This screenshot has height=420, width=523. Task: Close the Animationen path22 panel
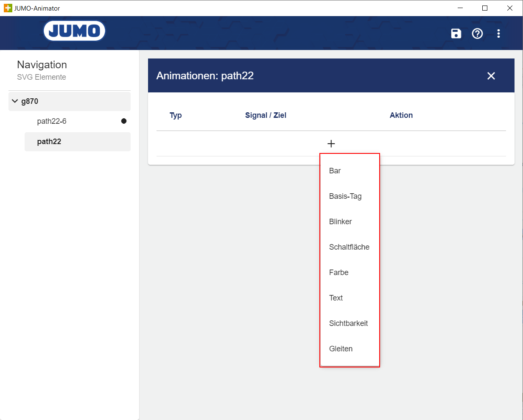click(x=491, y=76)
